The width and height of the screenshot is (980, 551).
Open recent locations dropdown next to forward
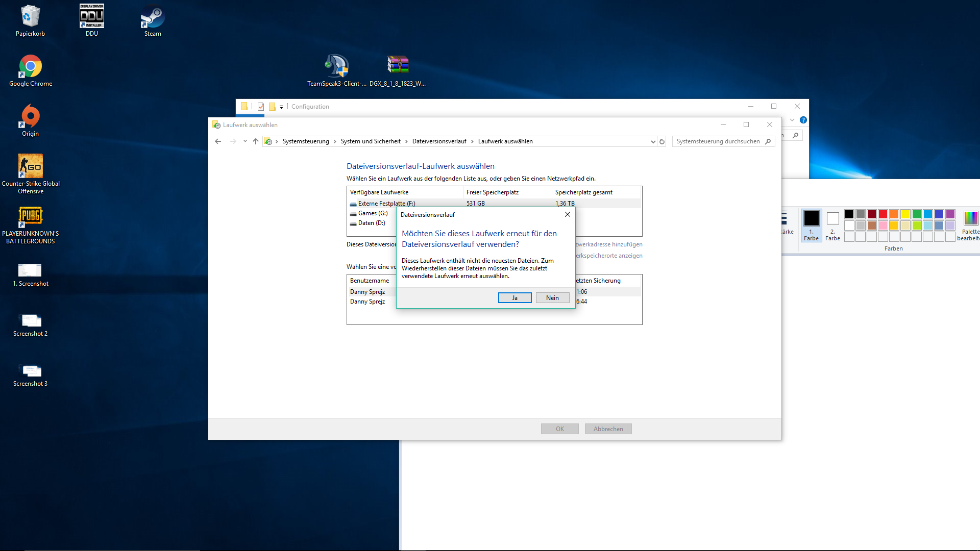pos(245,141)
